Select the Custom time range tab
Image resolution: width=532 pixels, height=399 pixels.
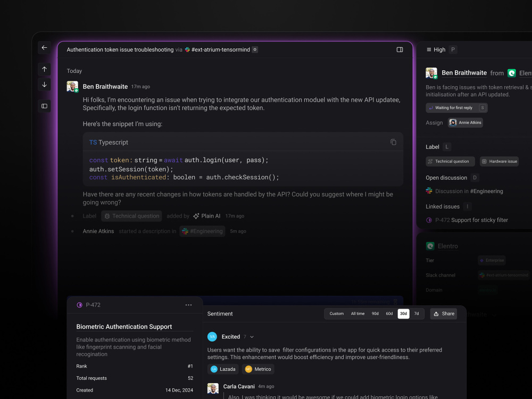pos(336,314)
